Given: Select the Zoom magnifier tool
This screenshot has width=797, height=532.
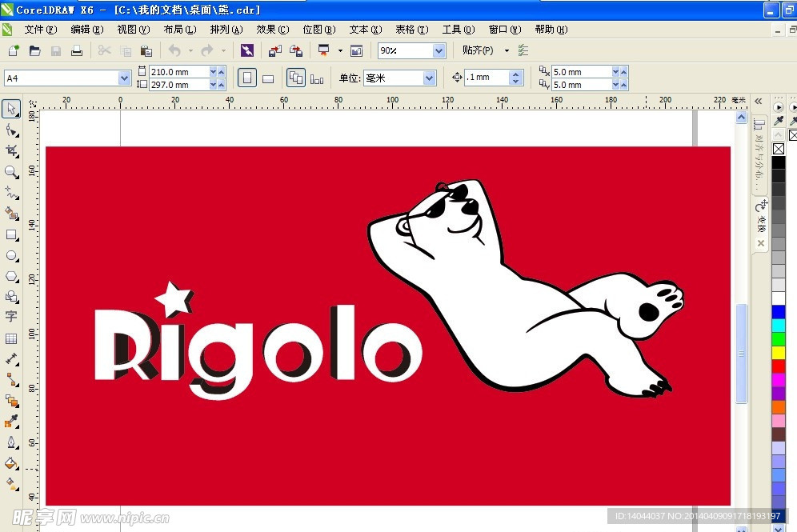Looking at the screenshot, I should click(11, 172).
